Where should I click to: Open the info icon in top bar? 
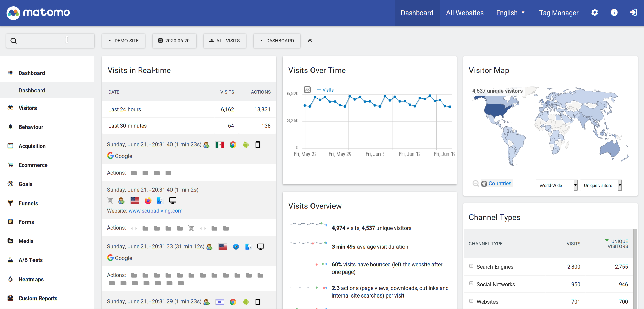pos(614,13)
